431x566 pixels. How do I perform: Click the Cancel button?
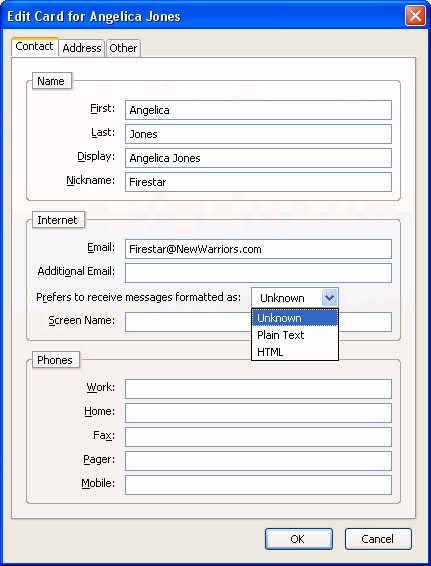click(378, 539)
